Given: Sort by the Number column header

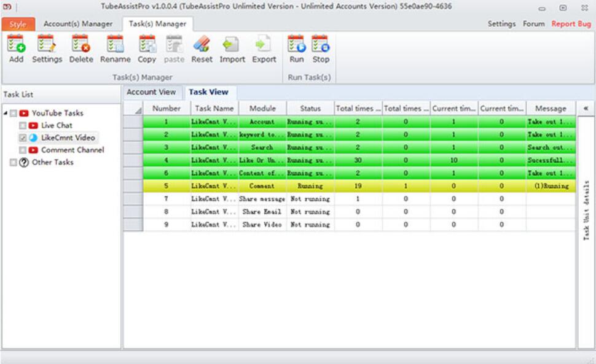Looking at the screenshot, I should (x=167, y=109).
